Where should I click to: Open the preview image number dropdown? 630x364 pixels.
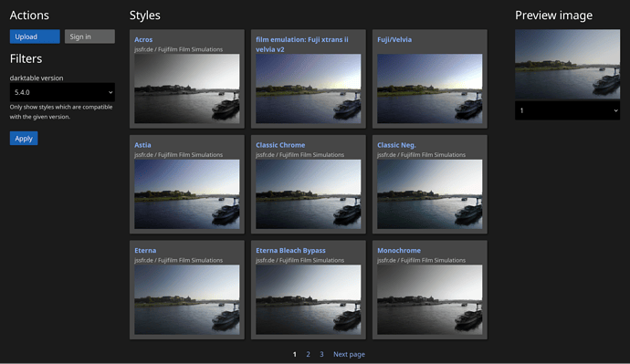tap(567, 110)
